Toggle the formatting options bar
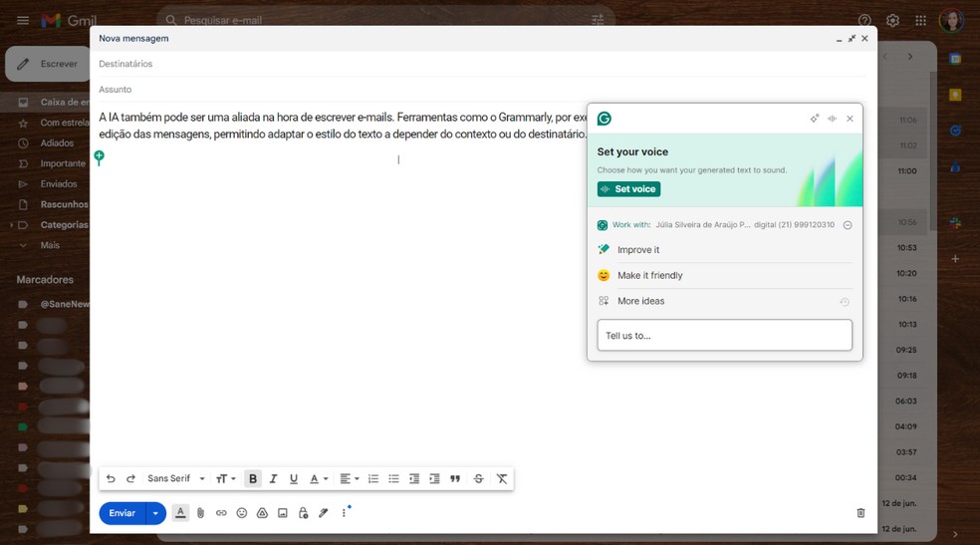 point(180,513)
